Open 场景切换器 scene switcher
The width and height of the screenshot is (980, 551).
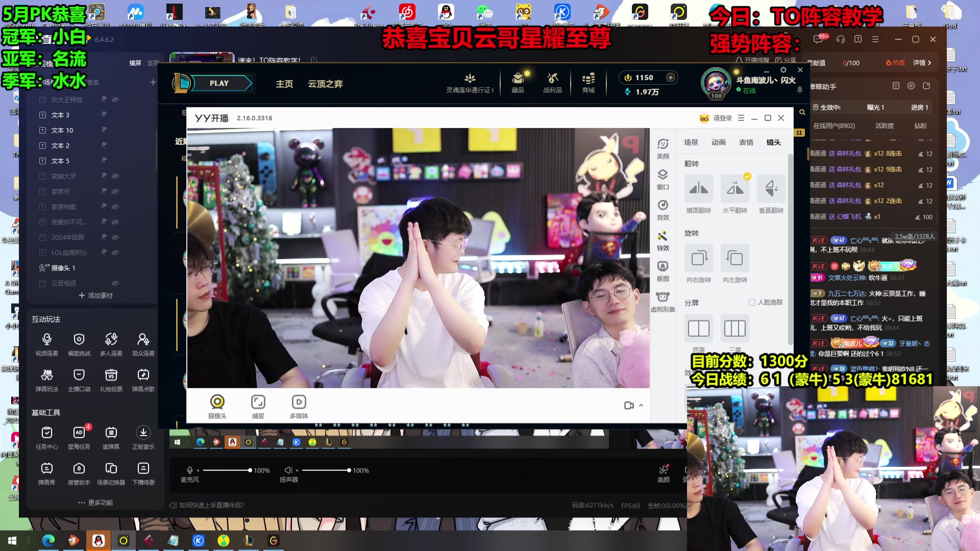tap(111, 473)
